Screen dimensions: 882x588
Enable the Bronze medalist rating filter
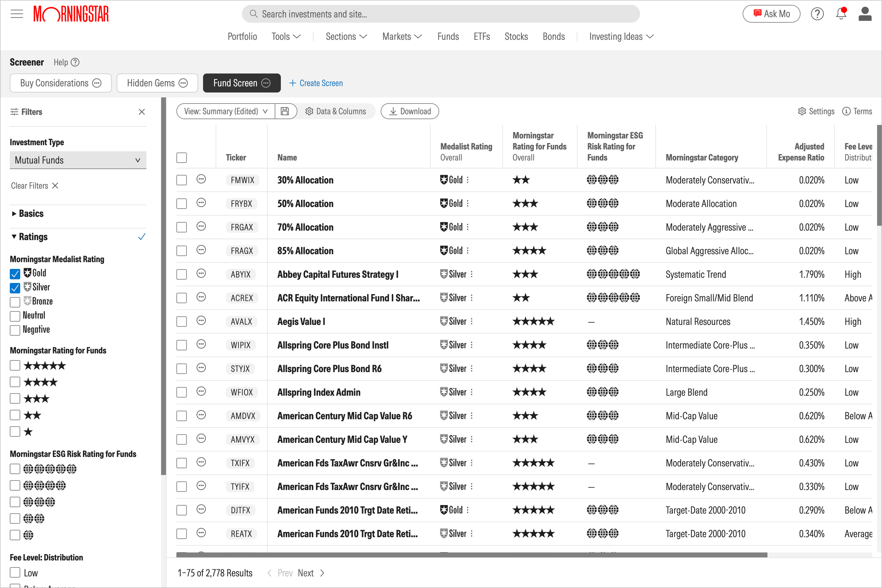[15, 302]
